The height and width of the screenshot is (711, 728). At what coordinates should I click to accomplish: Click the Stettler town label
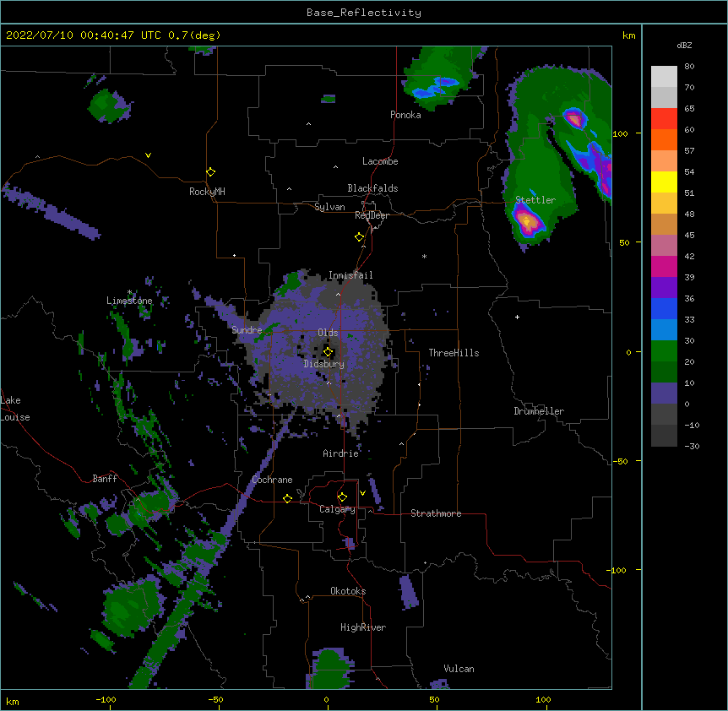(x=535, y=200)
